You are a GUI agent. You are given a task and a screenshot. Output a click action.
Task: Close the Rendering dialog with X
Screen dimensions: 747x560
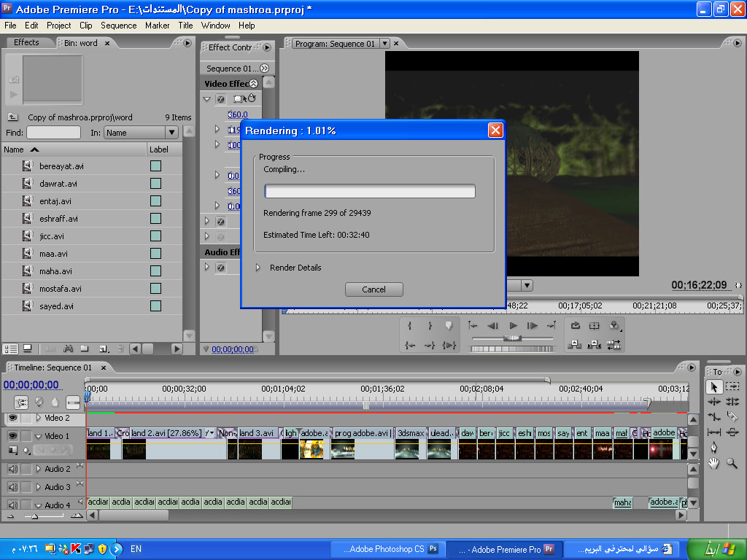[495, 130]
